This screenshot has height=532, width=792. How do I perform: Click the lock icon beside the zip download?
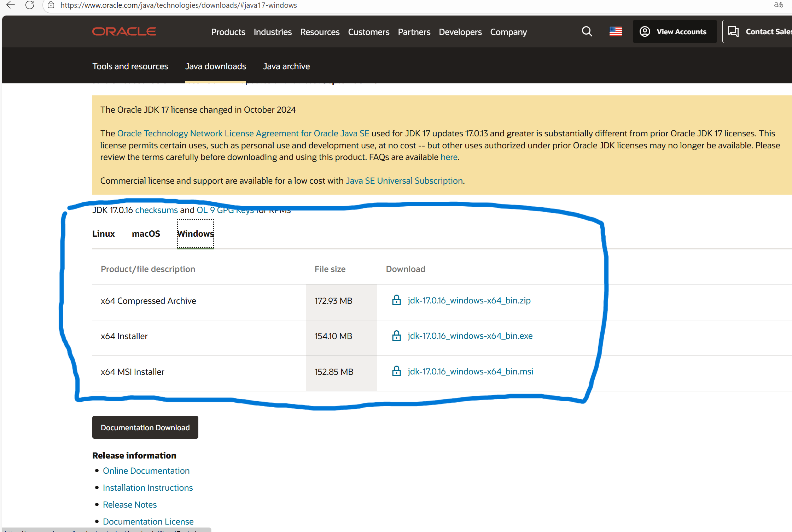point(396,300)
